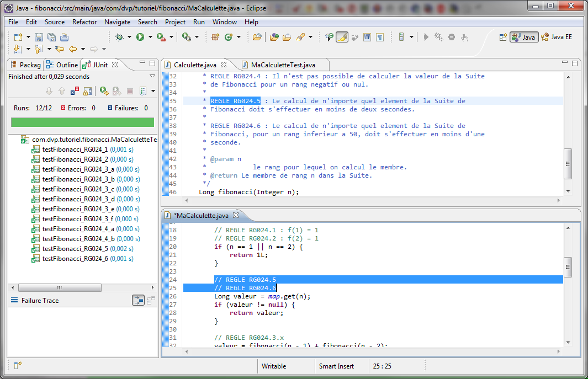Open the JUnit view menu triangle
The image size is (588, 379).
[152, 76]
